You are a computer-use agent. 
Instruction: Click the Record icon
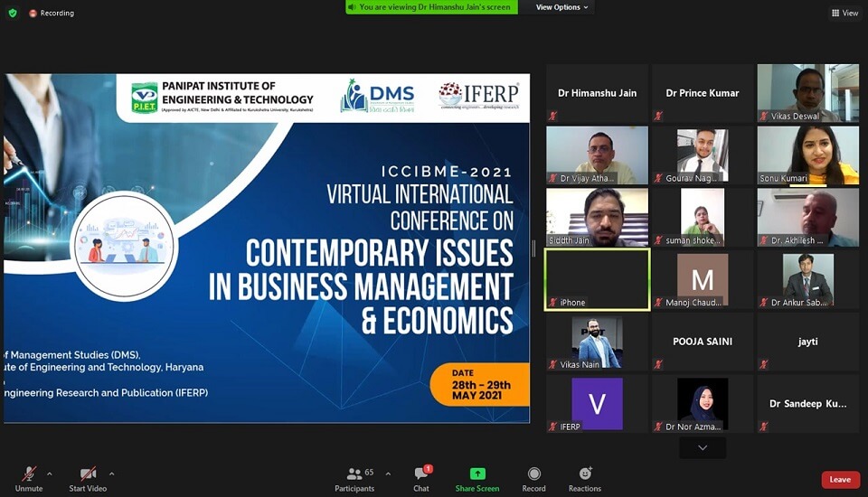pyautogui.click(x=533, y=474)
